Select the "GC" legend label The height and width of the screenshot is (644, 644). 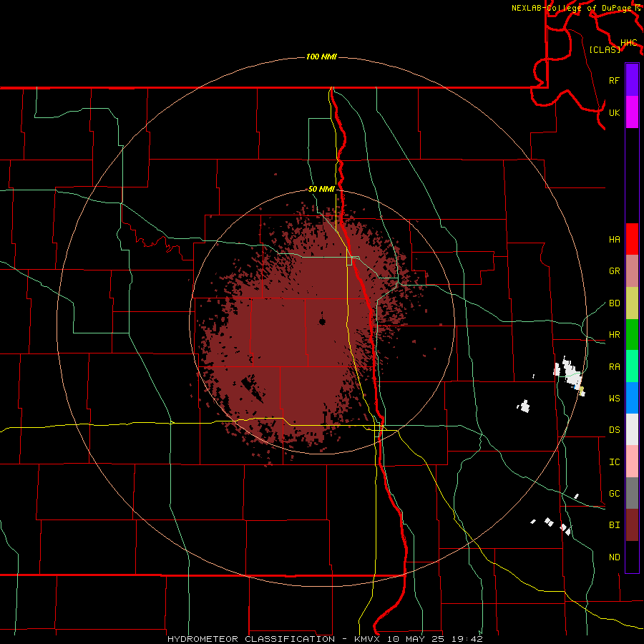coord(614,494)
